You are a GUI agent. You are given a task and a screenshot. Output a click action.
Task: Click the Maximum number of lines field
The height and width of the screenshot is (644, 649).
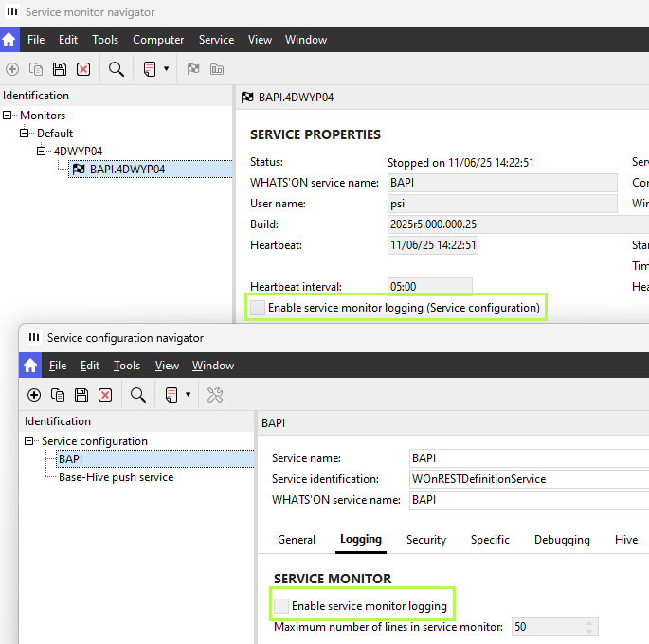tap(546, 627)
